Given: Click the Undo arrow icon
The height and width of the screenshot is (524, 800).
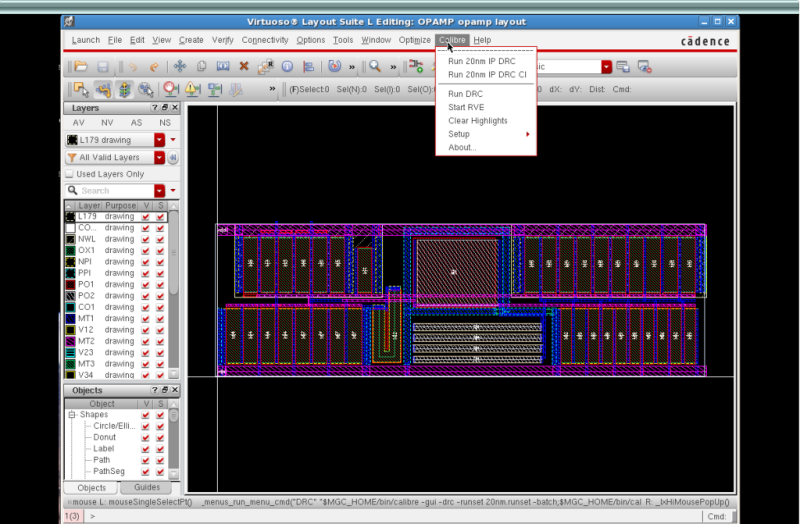Looking at the screenshot, I should (132, 66).
